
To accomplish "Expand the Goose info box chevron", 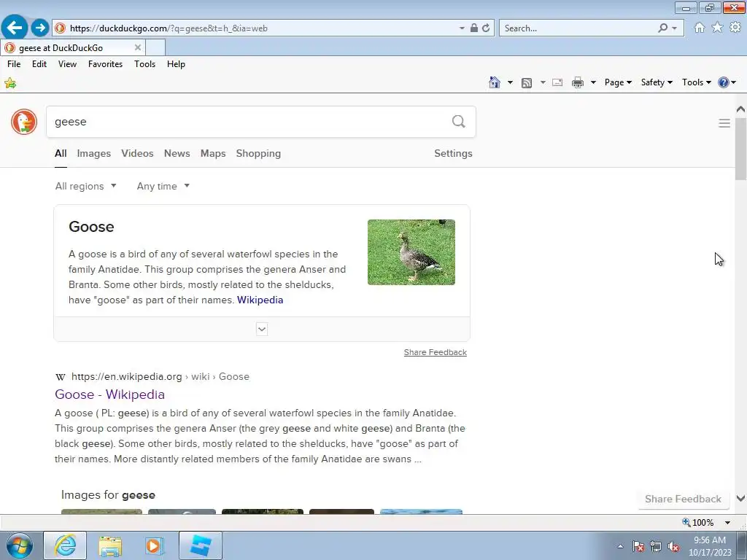I will tap(262, 329).
